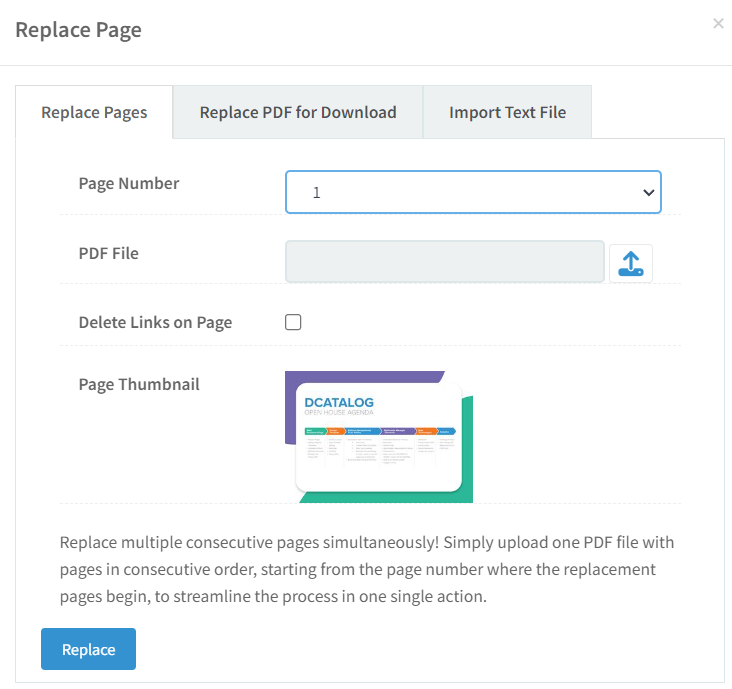732x689 pixels.
Task: Click the PDF File field label
Action: 108,253
